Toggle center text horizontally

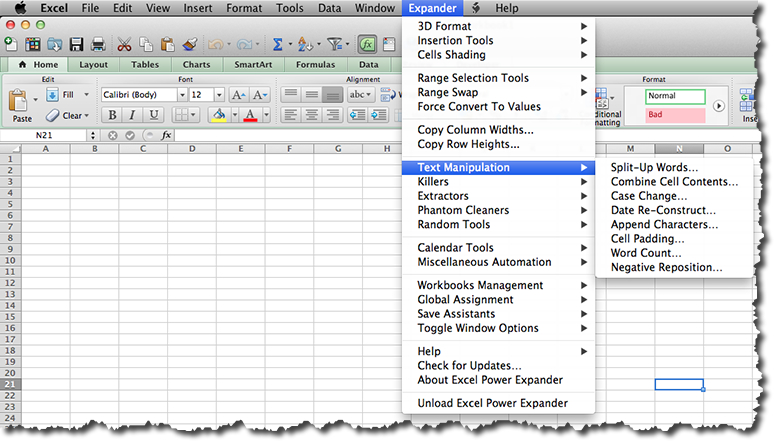(311, 115)
